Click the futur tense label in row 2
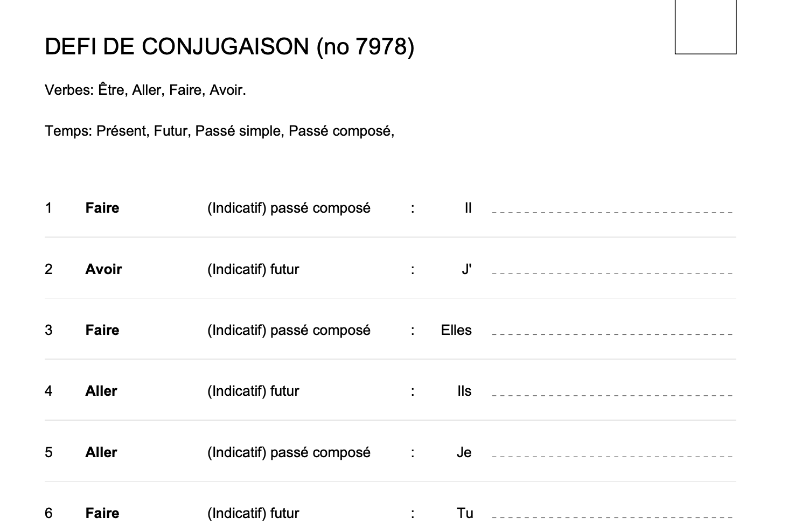 [x=253, y=269]
